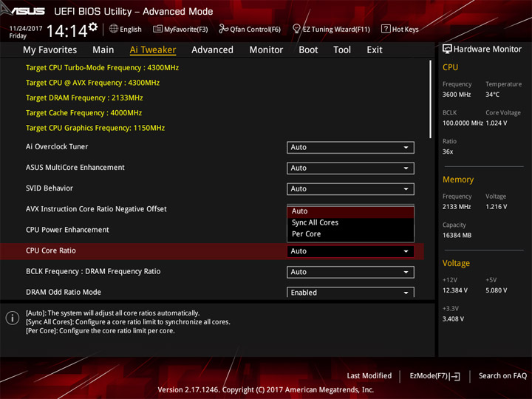Click the globe language icon

[x=114, y=29]
